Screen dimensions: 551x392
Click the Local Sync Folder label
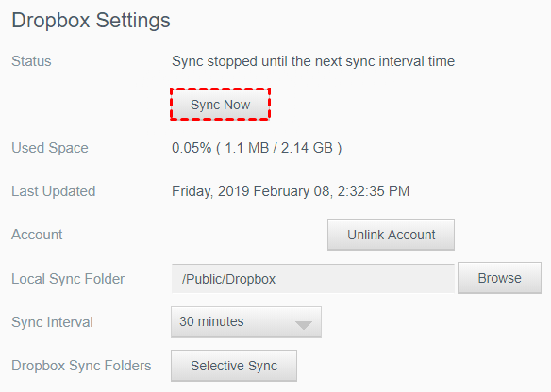click(x=68, y=279)
